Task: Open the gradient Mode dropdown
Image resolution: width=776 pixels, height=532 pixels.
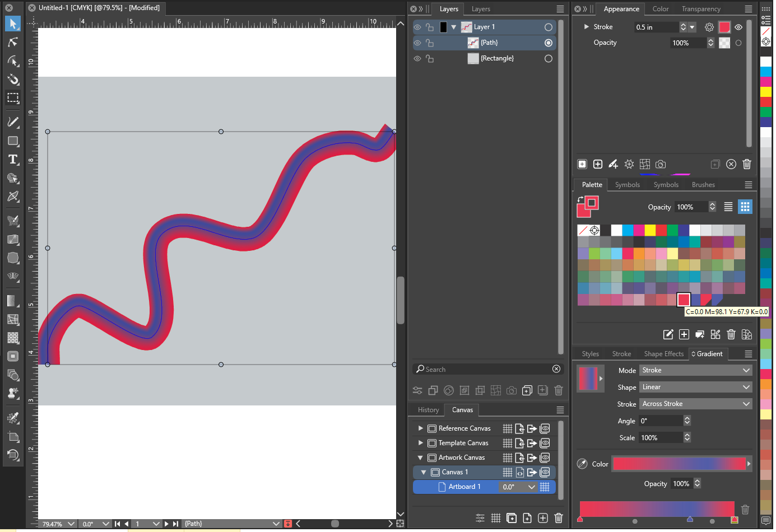Action: (695, 370)
